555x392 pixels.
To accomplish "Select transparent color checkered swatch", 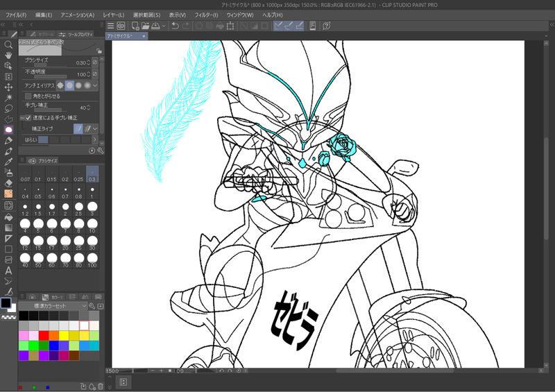I will (x=8, y=318).
